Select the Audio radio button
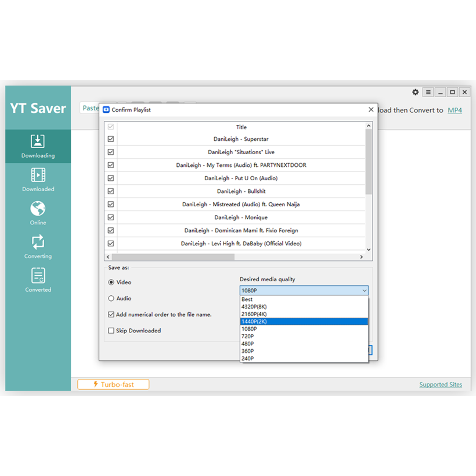Image resolution: width=476 pixels, height=476 pixels. (x=111, y=298)
